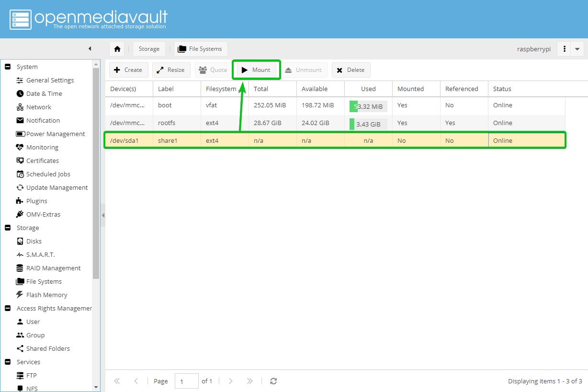Select the /dev/sda1 device cell
This screenshot has height=392, width=588.
(129, 141)
